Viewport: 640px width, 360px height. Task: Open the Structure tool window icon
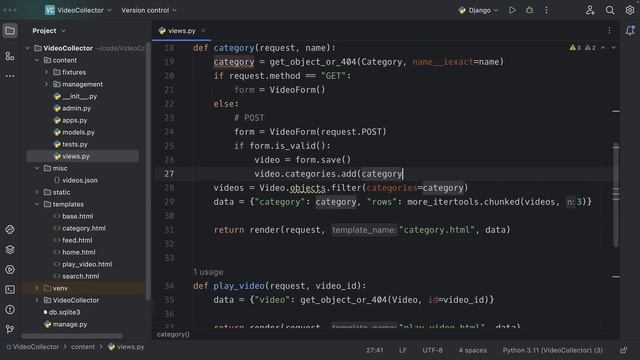(x=10, y=56)
